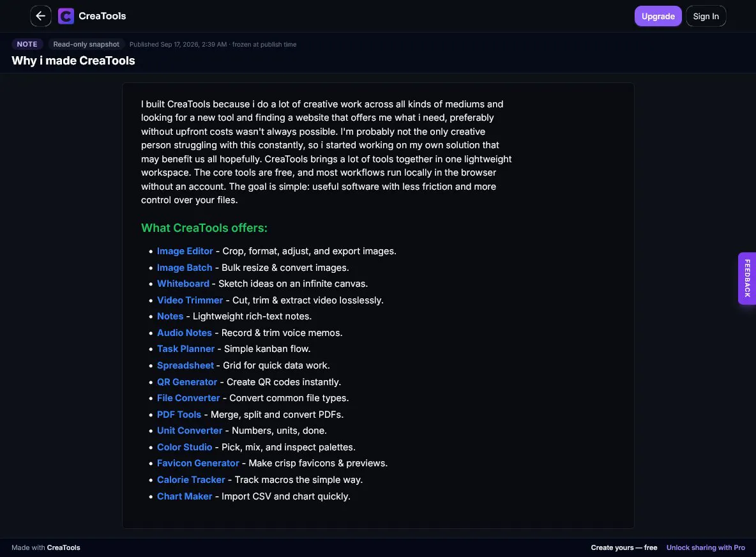Click the CreaTools purple logo icon
The height and width of the screenshot is (557, 756).
point(66,16)
